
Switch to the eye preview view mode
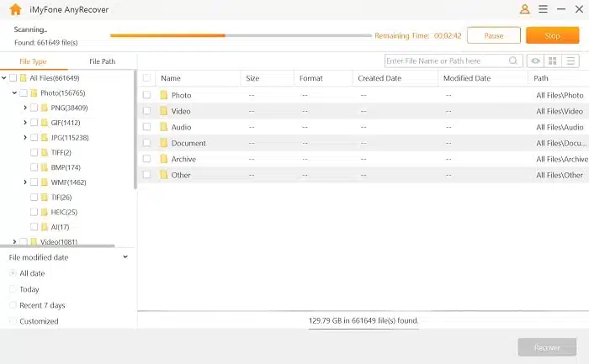click(534, 61)
